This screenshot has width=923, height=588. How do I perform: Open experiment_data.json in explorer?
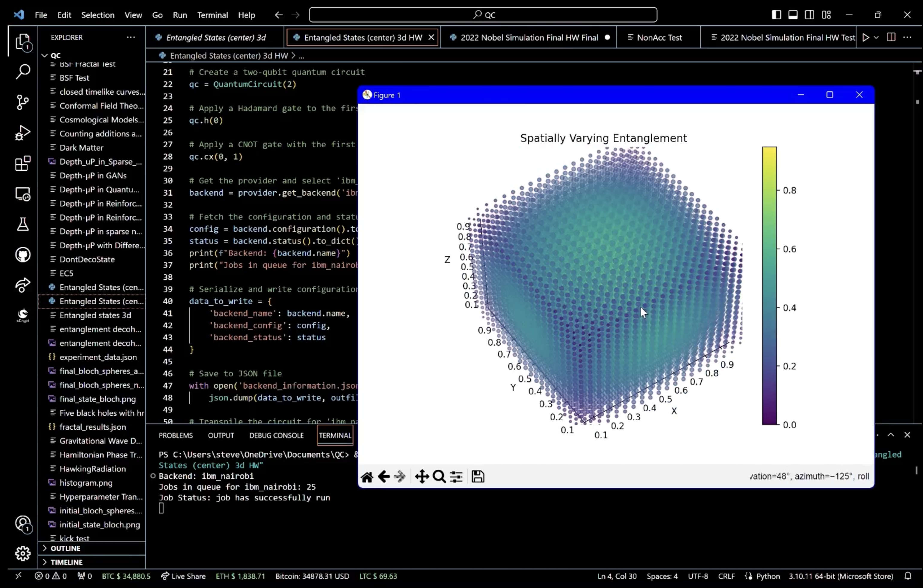98,357
